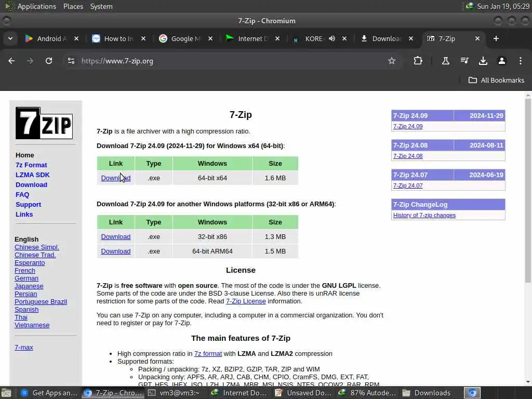The image size is (532, 399).
Task: Open a new browser tab
Action: click(x=496, y=38)
